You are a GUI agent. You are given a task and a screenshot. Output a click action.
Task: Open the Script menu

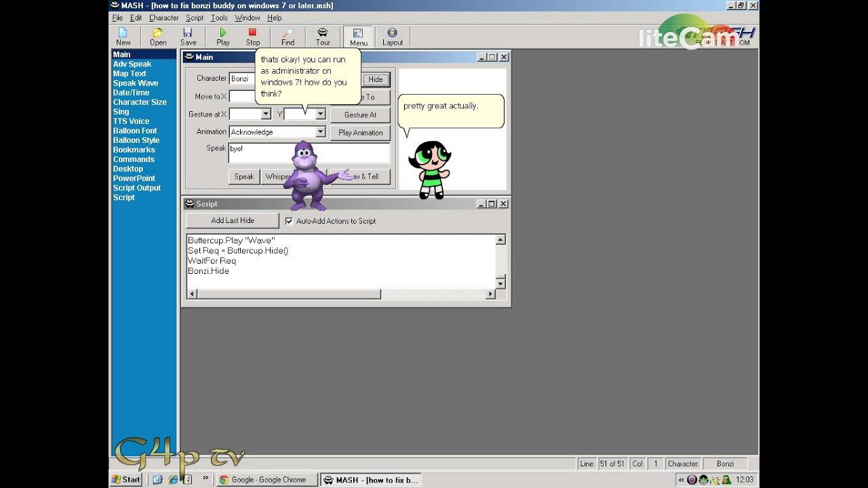coord(195,18)
